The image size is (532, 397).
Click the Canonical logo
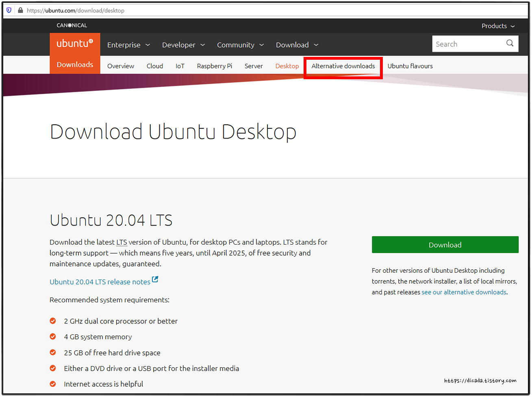(72, 25)
